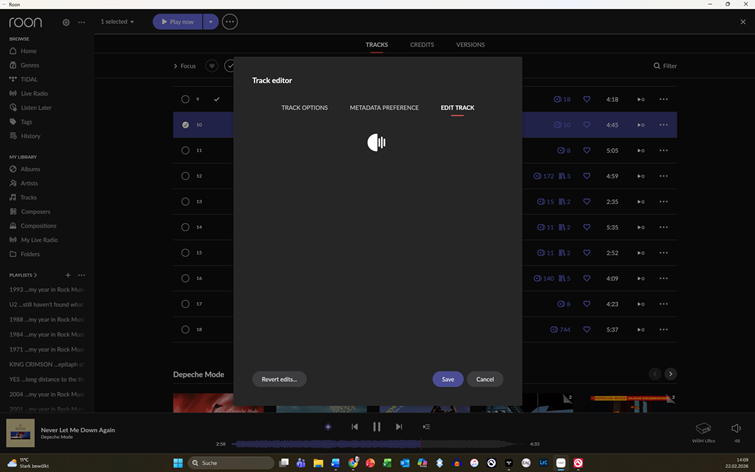
Task: Select track 12 circle checkbox
Action: click(x=185, y=176)
